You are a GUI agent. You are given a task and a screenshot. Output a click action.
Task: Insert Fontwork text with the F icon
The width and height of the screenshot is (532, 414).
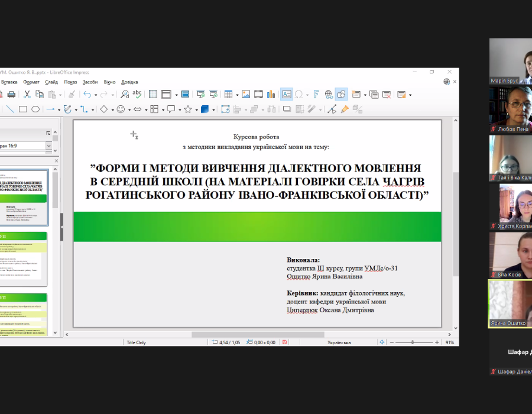click(316, 94)
